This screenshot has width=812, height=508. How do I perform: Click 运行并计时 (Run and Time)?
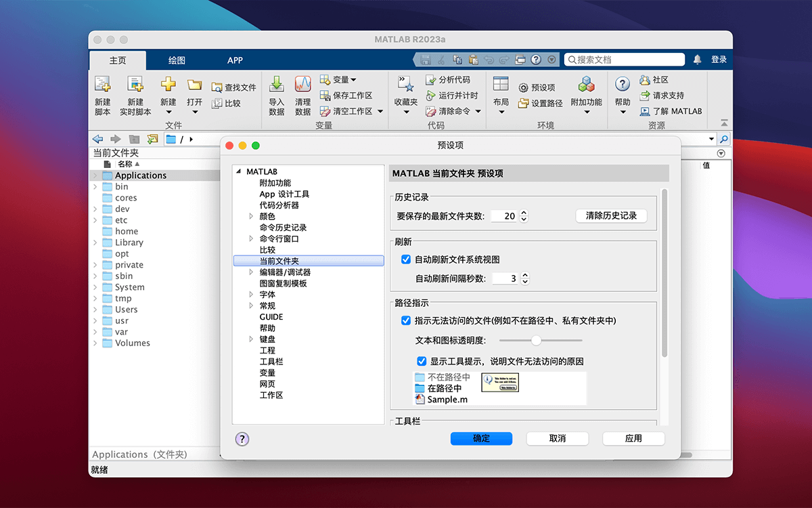tap(451, 96)
